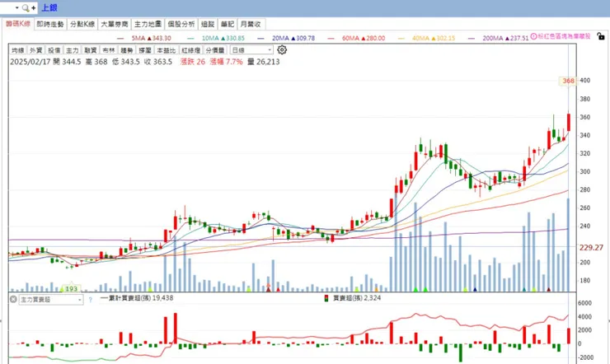610x364 pixels.
Task: Click the red-green legend icon beside 買賣超
Action: (326, 298)
